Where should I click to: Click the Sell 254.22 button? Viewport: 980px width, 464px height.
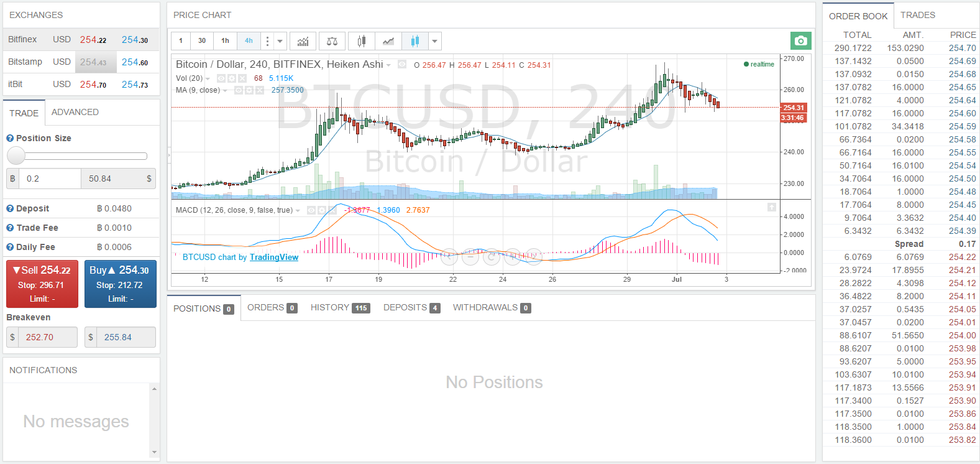[42, 284]
